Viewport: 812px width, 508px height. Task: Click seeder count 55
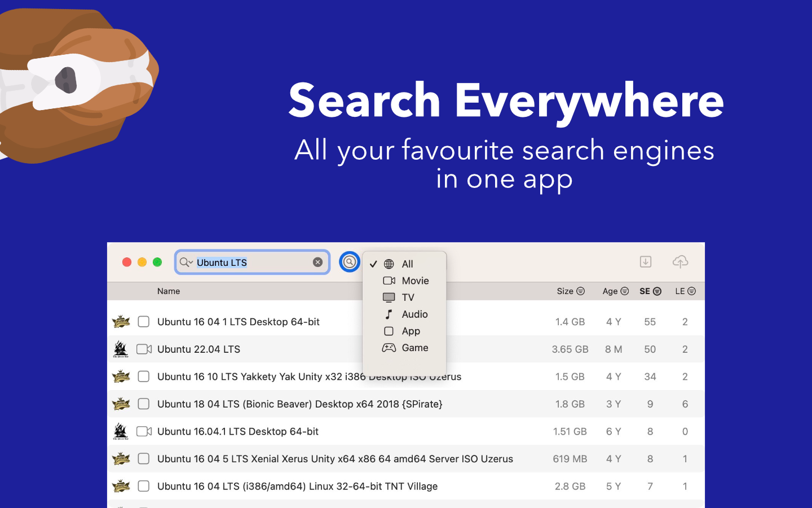click(x=650, y=322)
